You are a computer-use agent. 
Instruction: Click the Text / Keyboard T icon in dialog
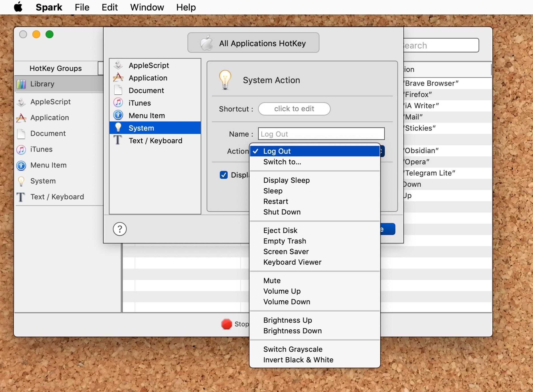118,140
